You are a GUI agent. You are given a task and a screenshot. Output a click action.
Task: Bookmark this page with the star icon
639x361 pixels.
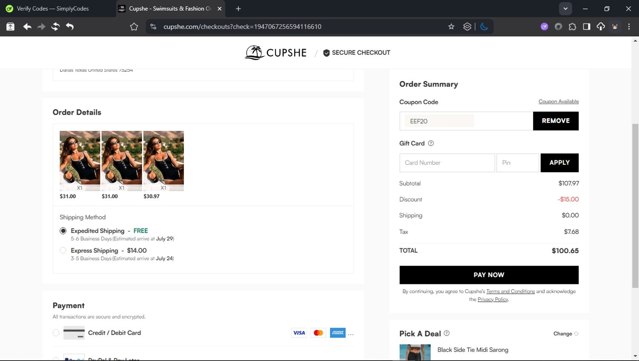click(451, 26)
